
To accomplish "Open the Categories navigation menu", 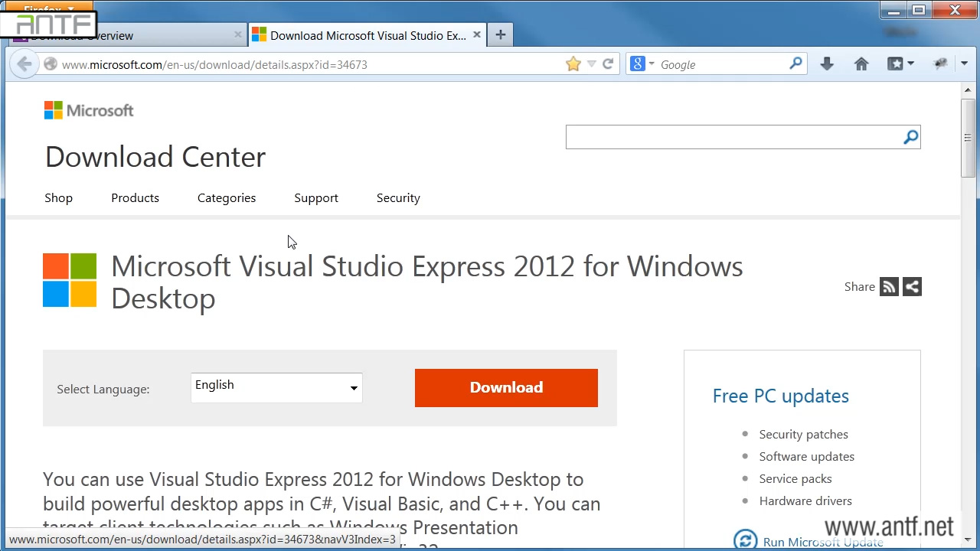I will pos(227,197).
